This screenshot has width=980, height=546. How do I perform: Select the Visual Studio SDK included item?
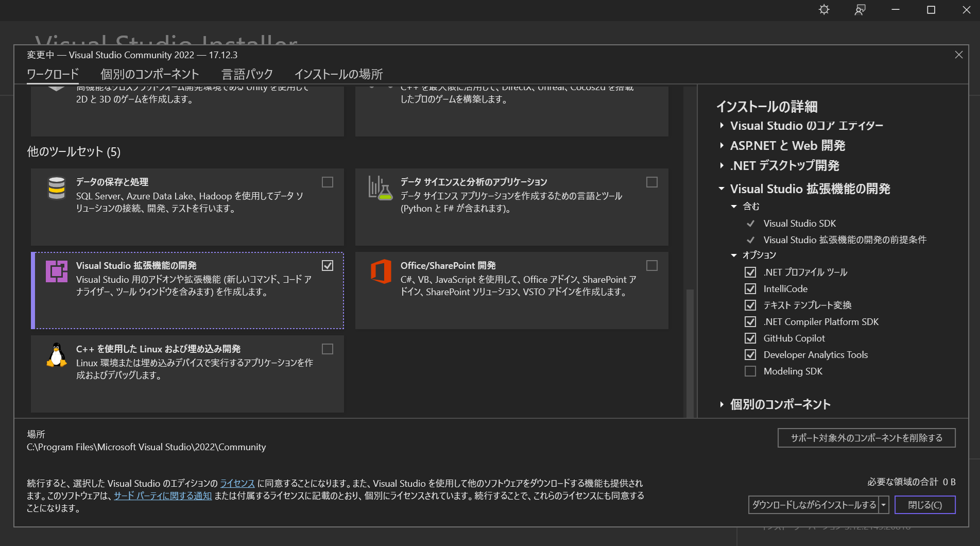pyautogui.click(x=799, y=224)
